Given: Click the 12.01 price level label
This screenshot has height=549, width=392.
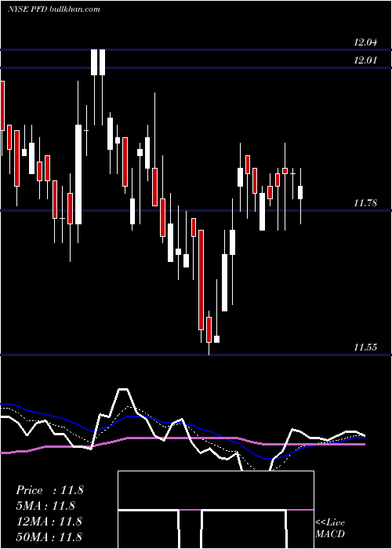Looking at the screenshot, I should 365,60.
